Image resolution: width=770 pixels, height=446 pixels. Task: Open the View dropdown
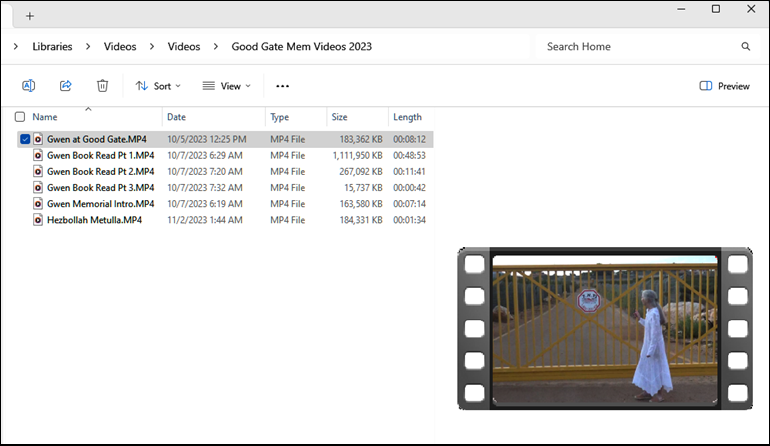tap(227, 86)
